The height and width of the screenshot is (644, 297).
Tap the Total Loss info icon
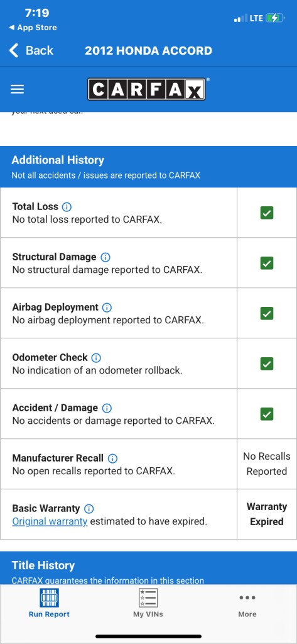point(67,206)
